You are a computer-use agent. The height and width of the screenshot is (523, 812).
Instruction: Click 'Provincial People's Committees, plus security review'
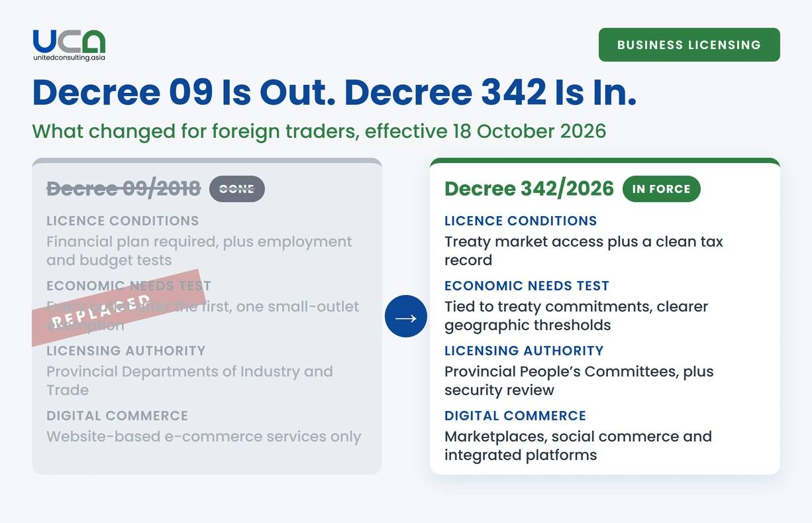tap(579, 380)
